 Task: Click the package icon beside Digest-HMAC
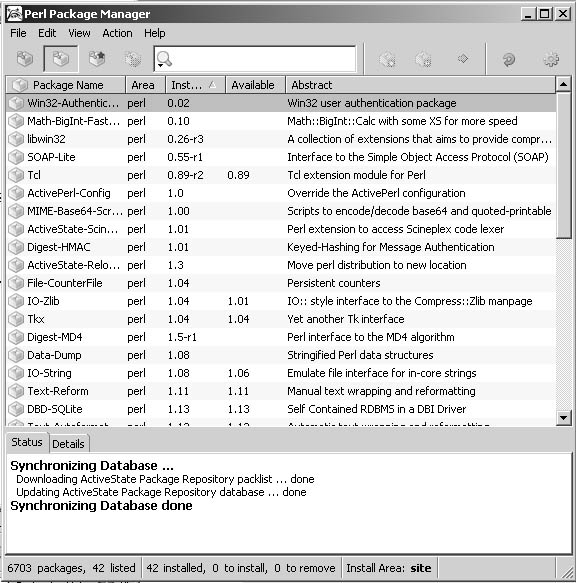point(16,247)
